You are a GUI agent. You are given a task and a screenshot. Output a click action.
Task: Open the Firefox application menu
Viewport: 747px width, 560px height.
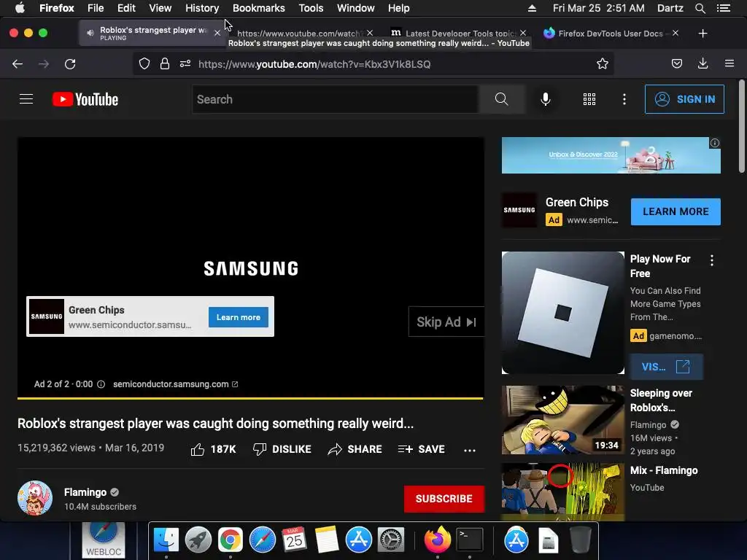click(729, 63)
